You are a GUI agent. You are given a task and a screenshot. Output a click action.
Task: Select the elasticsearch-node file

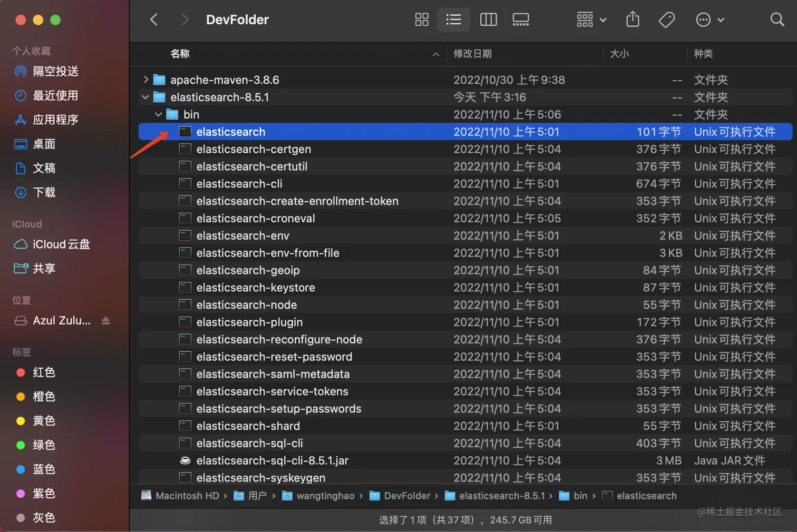point(465,305)
